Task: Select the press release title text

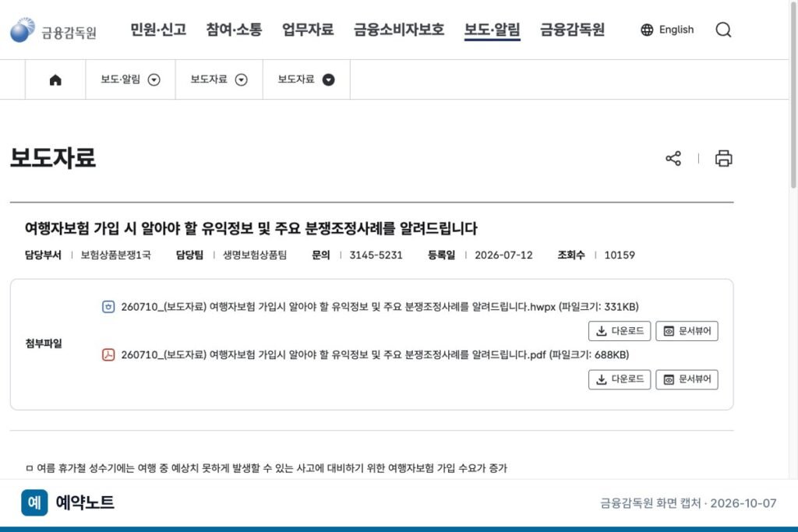Action: coord(251,228)
